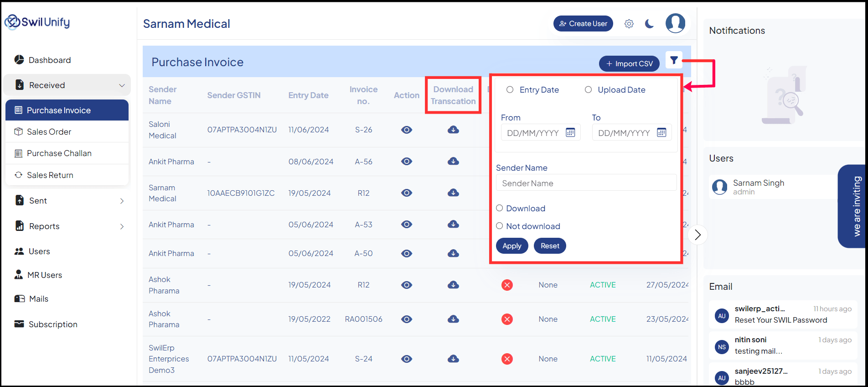
Task: Collapse the Received menu chevron
Action: (122, 85)
